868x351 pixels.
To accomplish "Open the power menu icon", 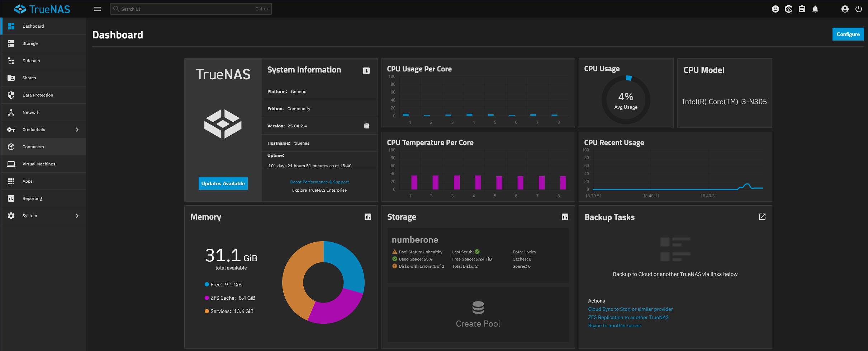I will pos(859,9).
